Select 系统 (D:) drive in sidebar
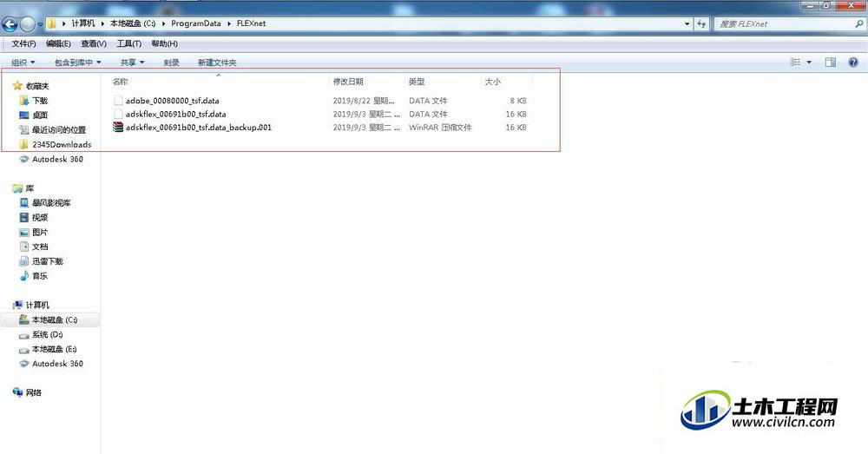The image size is (868, 454). (48, 334)
